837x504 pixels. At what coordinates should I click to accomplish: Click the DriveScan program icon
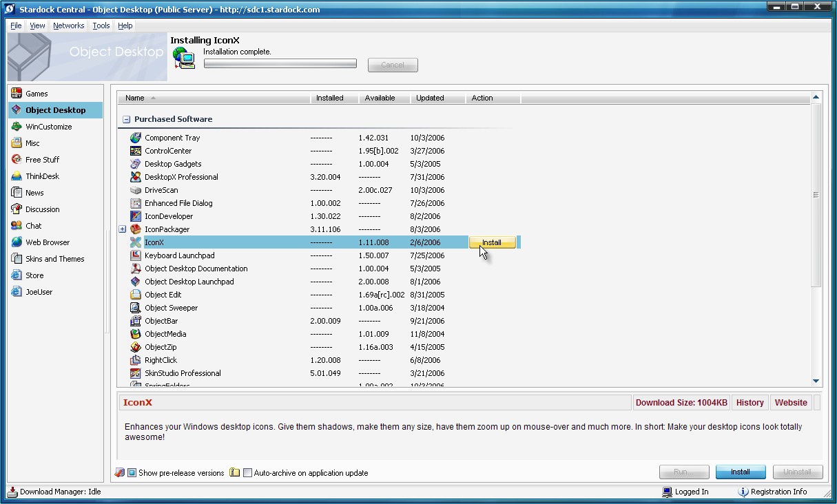click(x=136, y=190)
